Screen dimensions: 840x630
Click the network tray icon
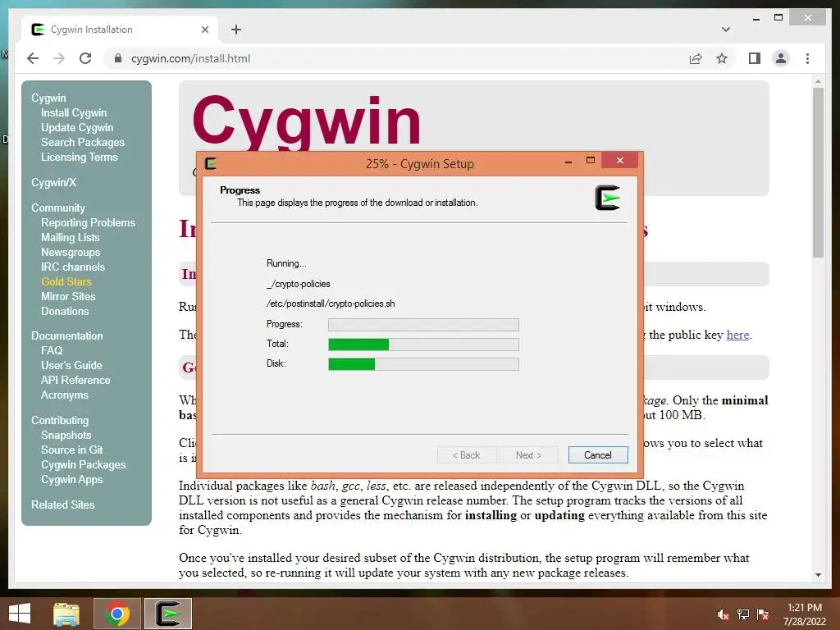coord(743,614)
